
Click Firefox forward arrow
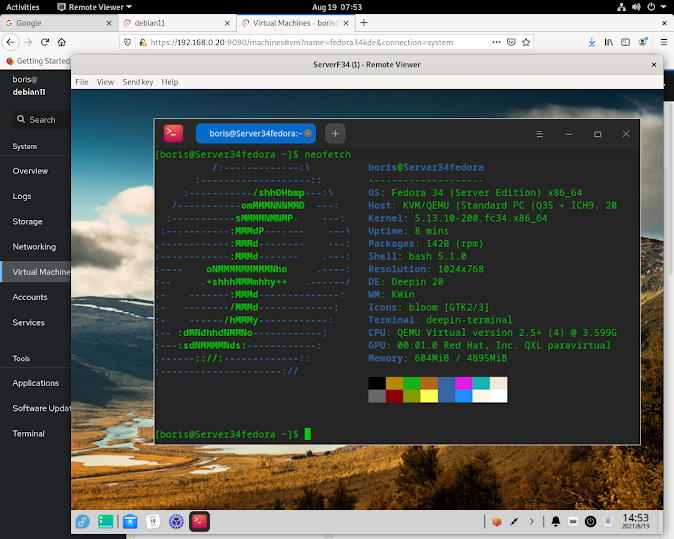coord(28,42)
